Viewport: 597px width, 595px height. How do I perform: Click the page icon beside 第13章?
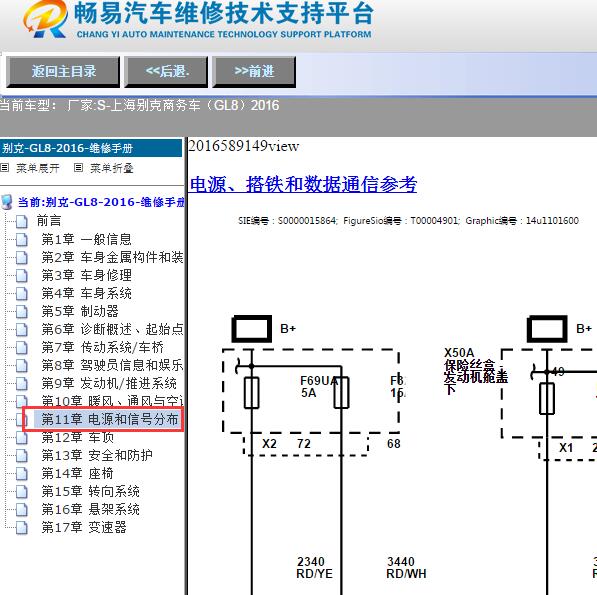[x=22, y=456]
